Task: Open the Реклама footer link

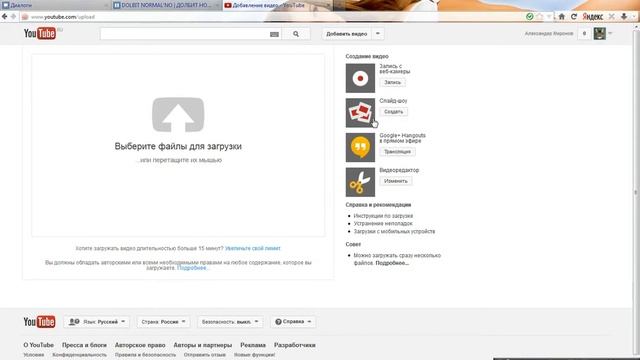Action: pos(253,345)
